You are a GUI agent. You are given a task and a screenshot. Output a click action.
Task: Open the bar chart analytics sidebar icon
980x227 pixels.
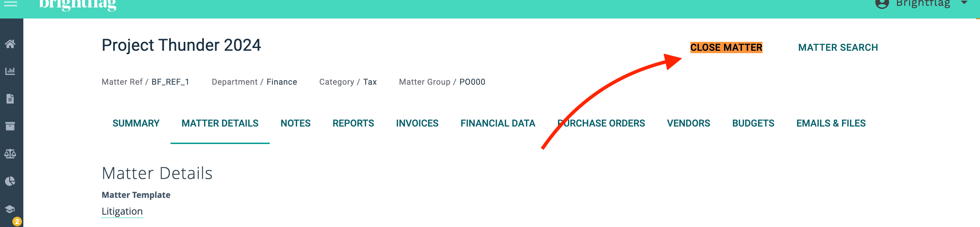click(10, 71)
